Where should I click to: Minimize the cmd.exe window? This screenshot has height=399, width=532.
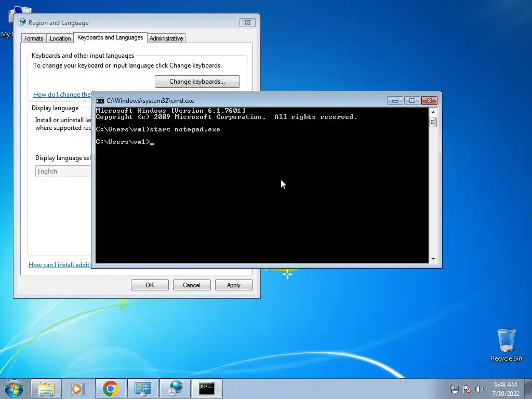(395, 101)
